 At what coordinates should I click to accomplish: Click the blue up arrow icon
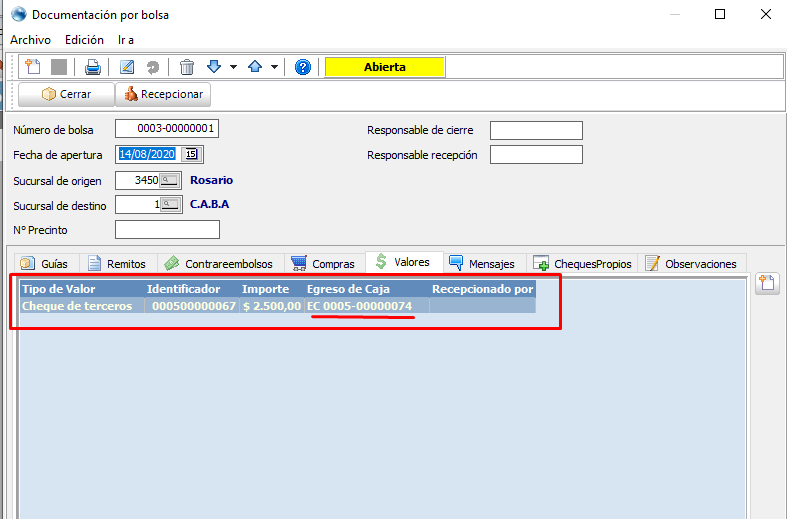pos(255,66)
